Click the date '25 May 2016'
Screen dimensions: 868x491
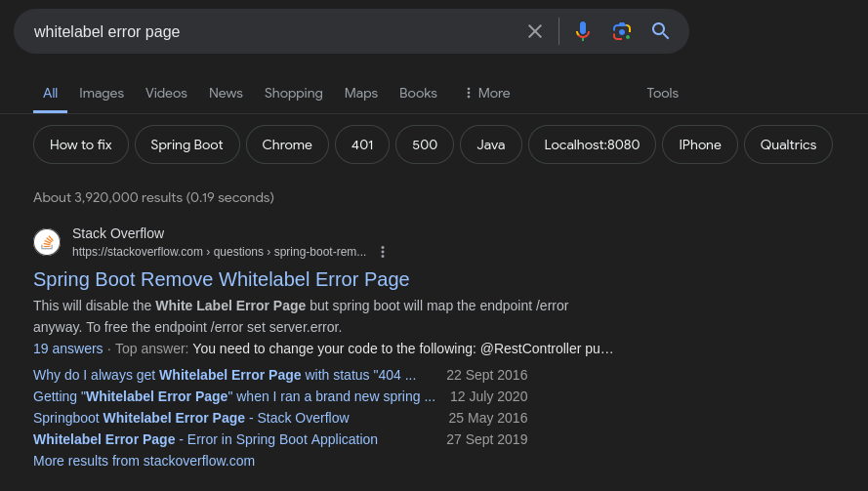[488, 418]
